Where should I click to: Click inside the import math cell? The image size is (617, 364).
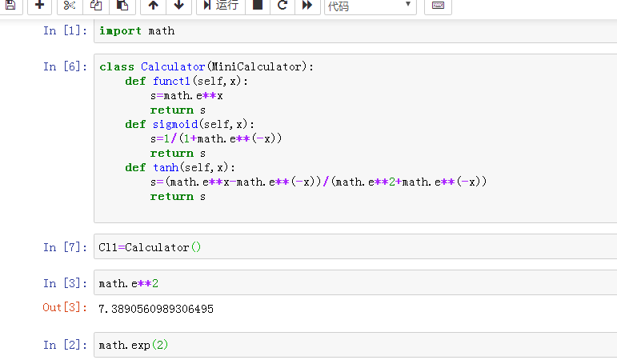coord(352,31)
